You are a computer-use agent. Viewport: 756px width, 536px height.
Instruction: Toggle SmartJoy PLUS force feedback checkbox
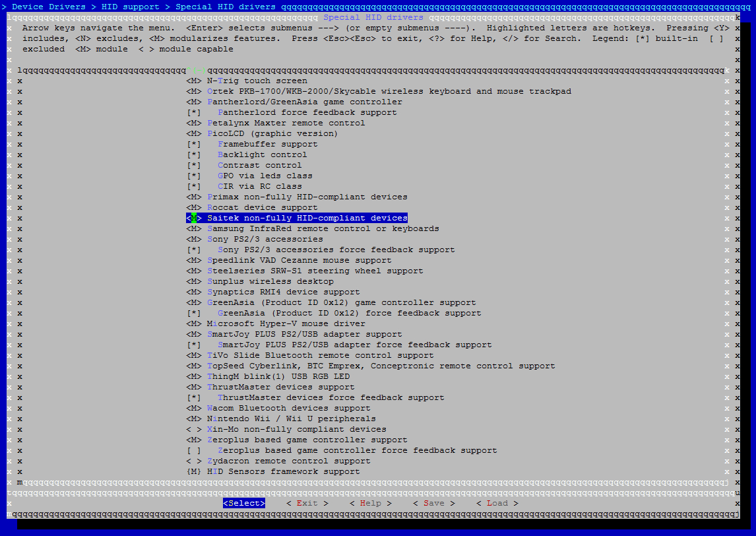(x=194, y=345)
